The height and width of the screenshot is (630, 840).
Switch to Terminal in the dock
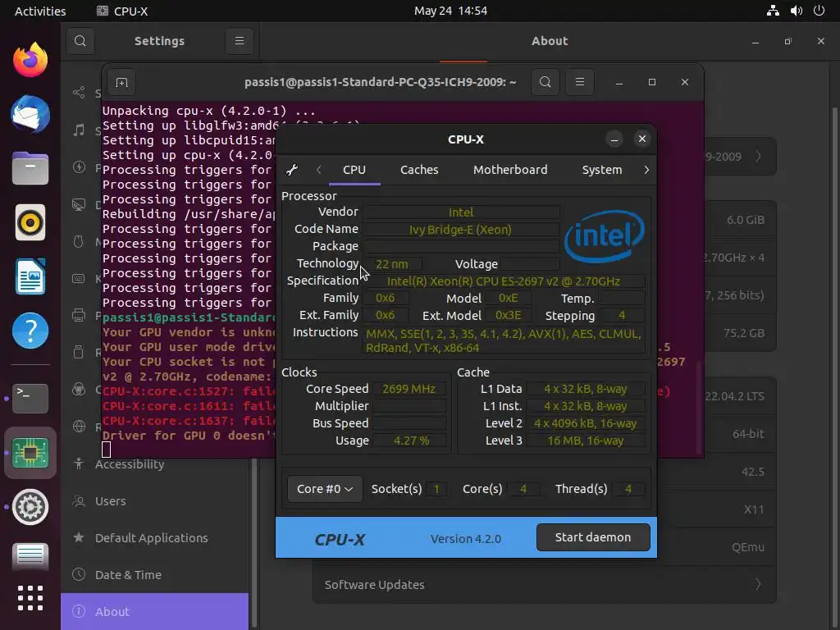tap(30, 398)
